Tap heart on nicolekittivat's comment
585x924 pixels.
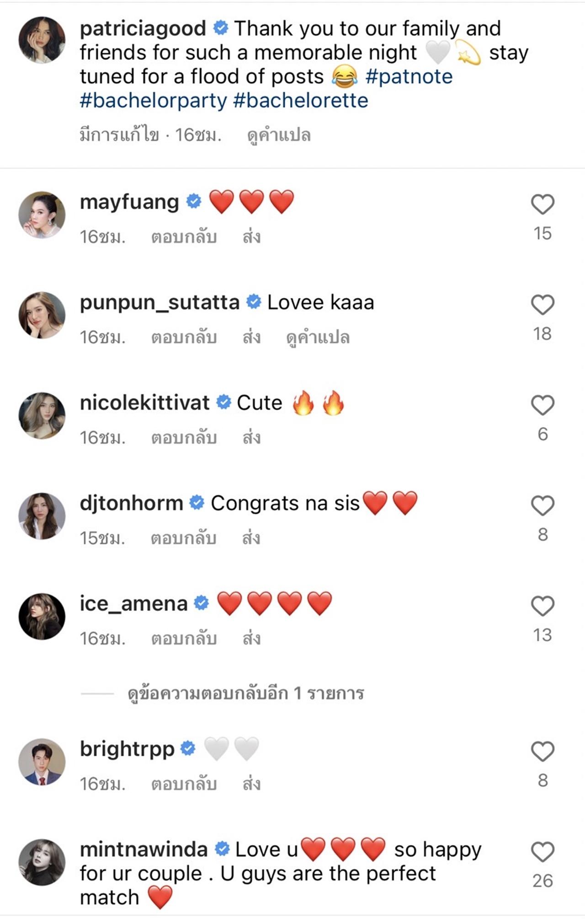tap(542, 405)
